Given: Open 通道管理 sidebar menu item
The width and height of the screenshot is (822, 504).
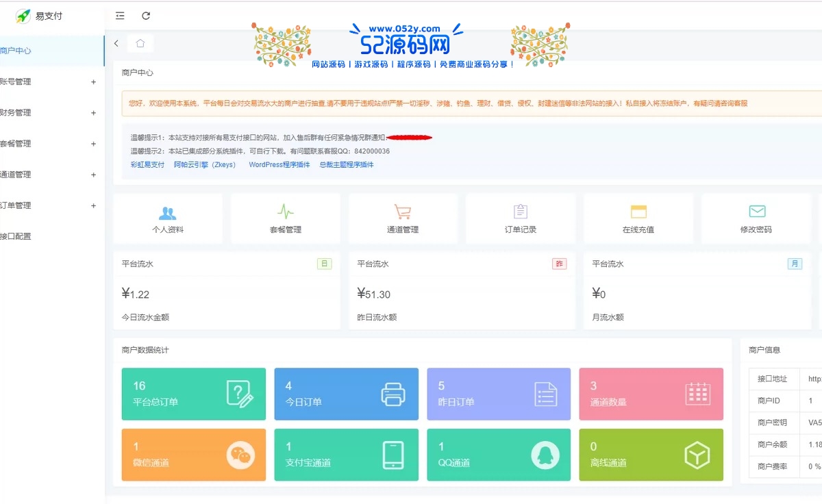Looking at the screenshot, I should [52, 175].
